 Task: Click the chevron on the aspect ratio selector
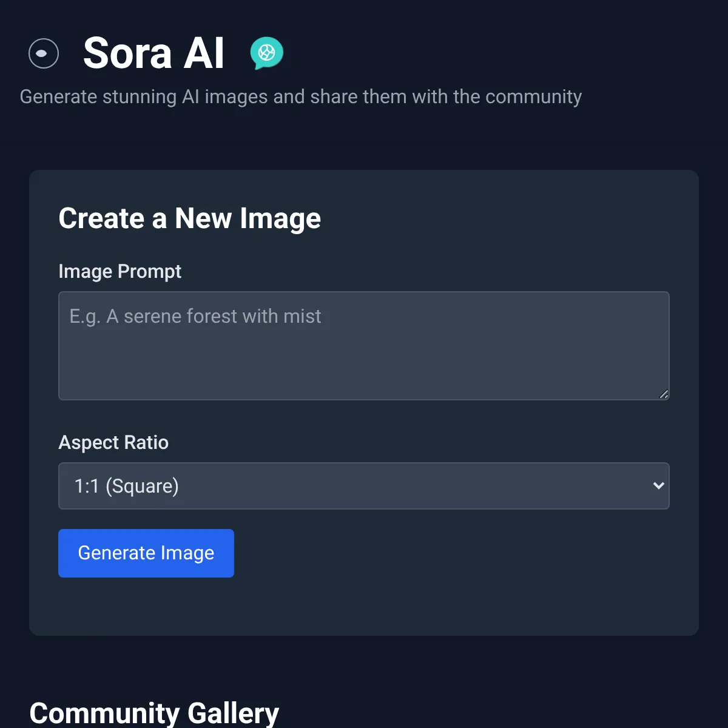point(658,486)
